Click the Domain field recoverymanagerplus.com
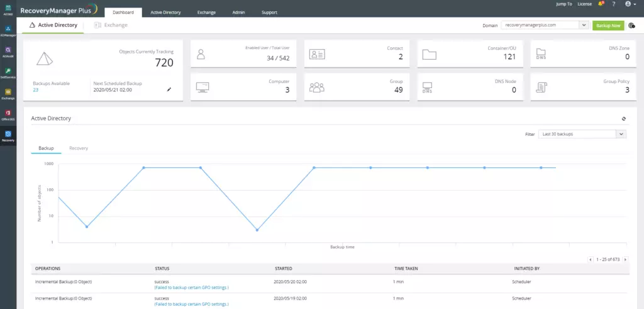Viewport: 644px width, 309px height. click(x=541, y=25)
